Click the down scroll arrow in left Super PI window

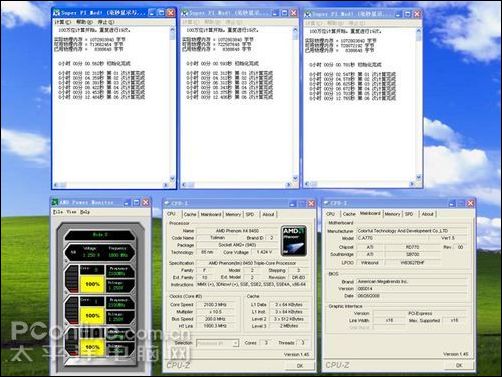[x=172, y=178]
